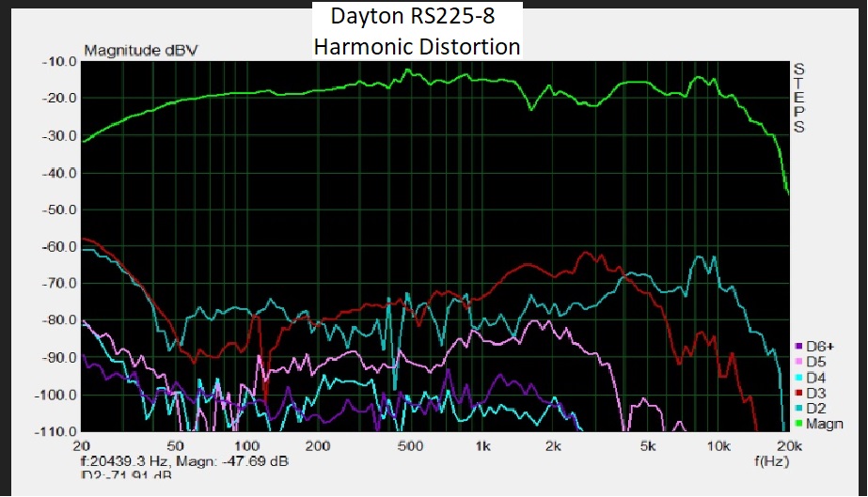Click the '-20.0' y-axis value
The width and height of the screenshot is (868, 497).
tap(58, 99)
